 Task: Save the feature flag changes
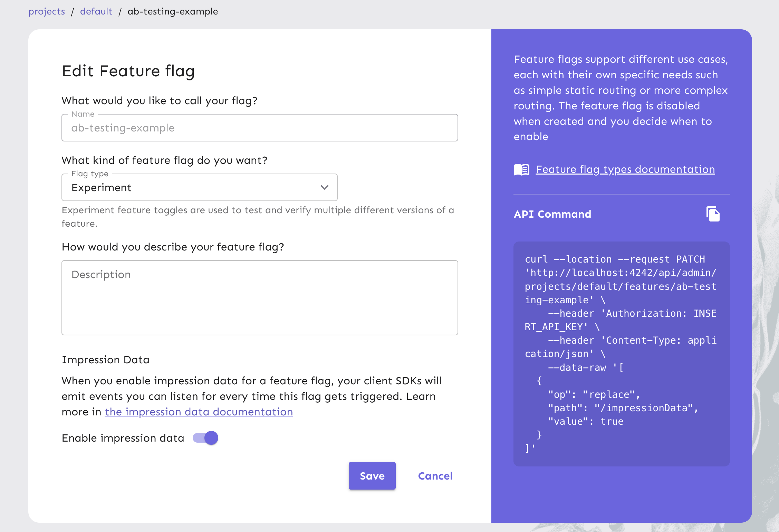(x=372, y=476)
